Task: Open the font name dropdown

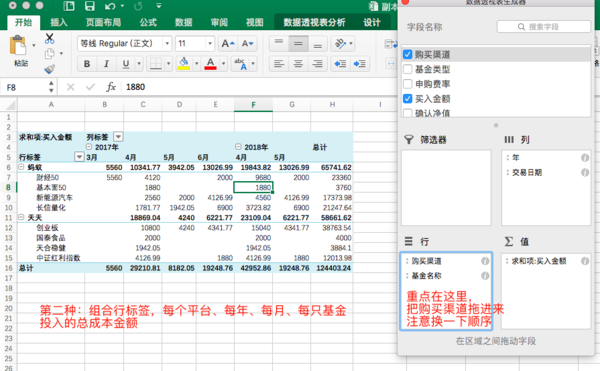Action: click(x=167, y=44)
